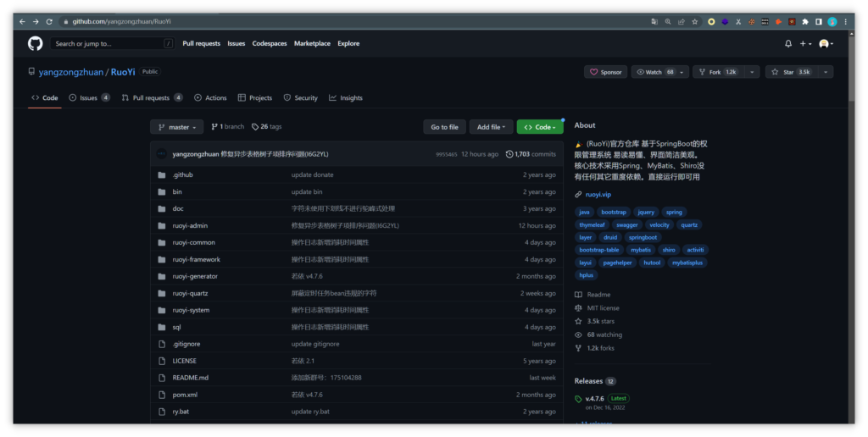The image size is (868, 437).
Task: Switch to the repository Pull requests tab
Action: [x=153, y=98]
